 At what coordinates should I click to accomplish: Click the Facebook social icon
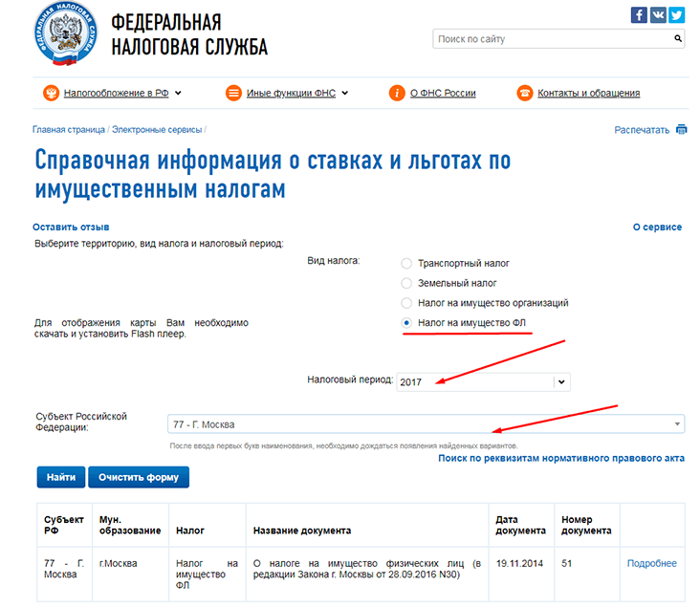click(640, 14)
